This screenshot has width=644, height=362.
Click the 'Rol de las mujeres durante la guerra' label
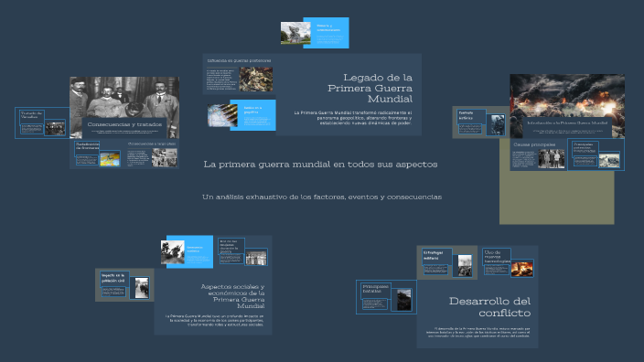pos(229,246)
